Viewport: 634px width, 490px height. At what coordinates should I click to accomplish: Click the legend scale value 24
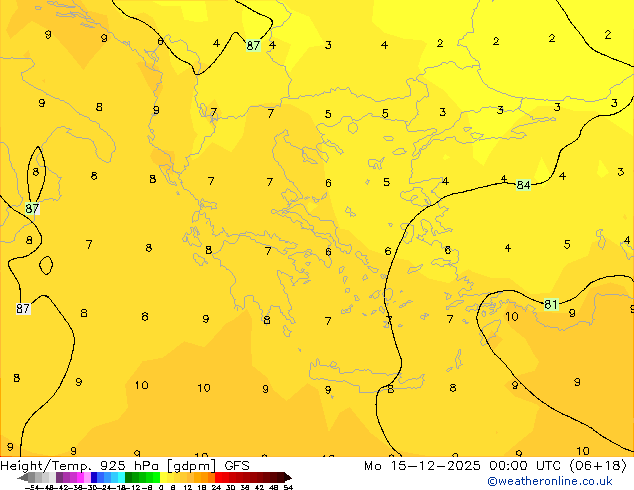click(216, 487)
